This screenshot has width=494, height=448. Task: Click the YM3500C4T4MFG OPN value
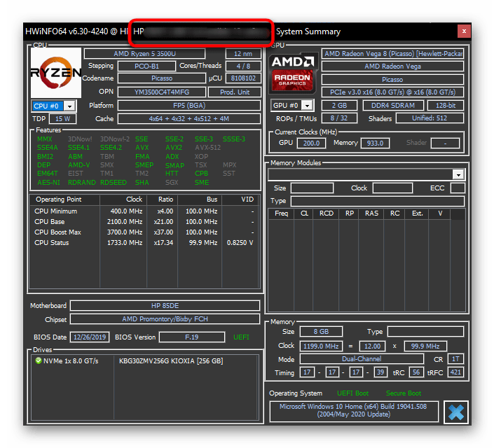[162, 92]
